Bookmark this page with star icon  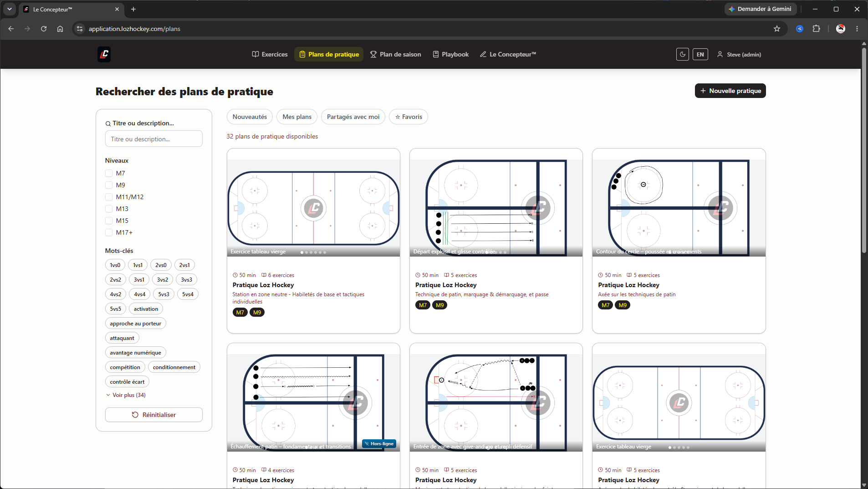777,29
